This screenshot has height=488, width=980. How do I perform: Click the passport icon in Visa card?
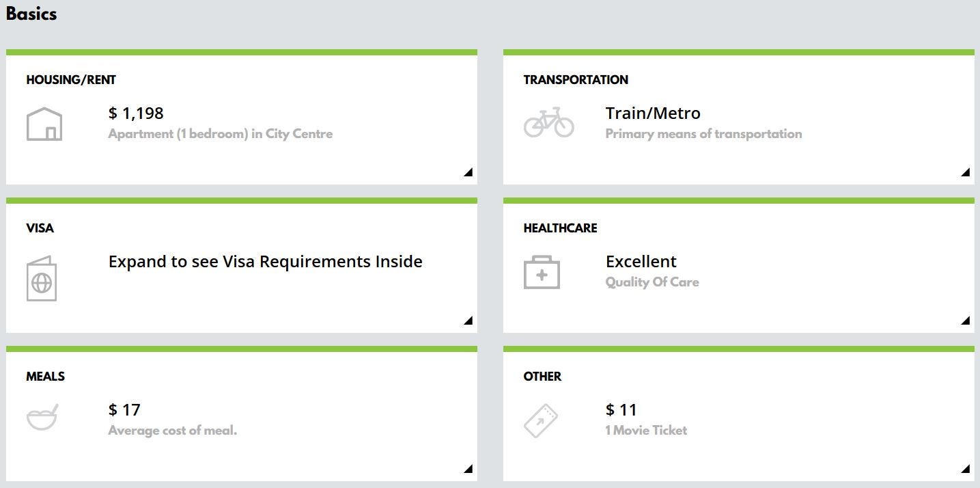(42, 279)
